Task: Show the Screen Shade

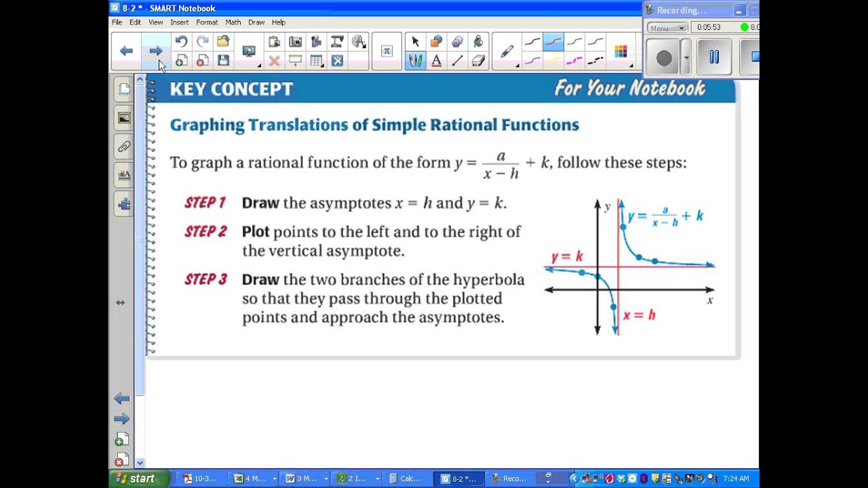Action: [x=295, y=61]
